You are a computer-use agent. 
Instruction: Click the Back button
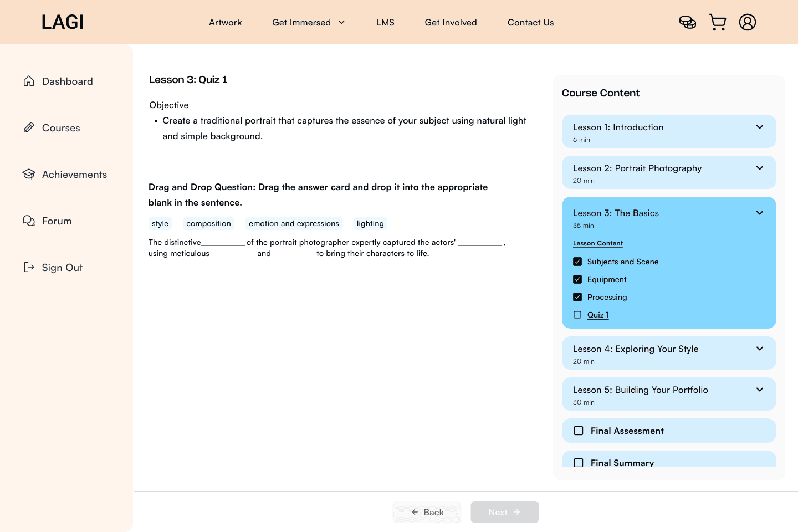point(427,512)
